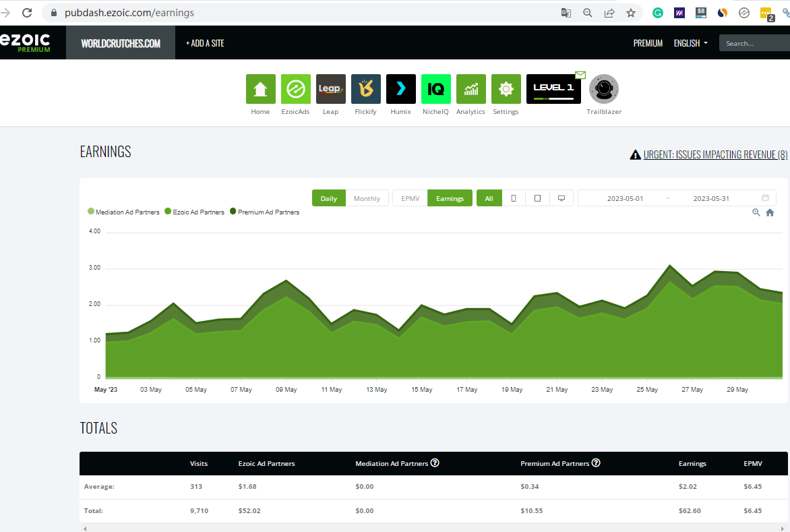The width and height of the screenshot is (790, 532).
Task: Open the English language dropdown
Action: (x=691, y=43)
